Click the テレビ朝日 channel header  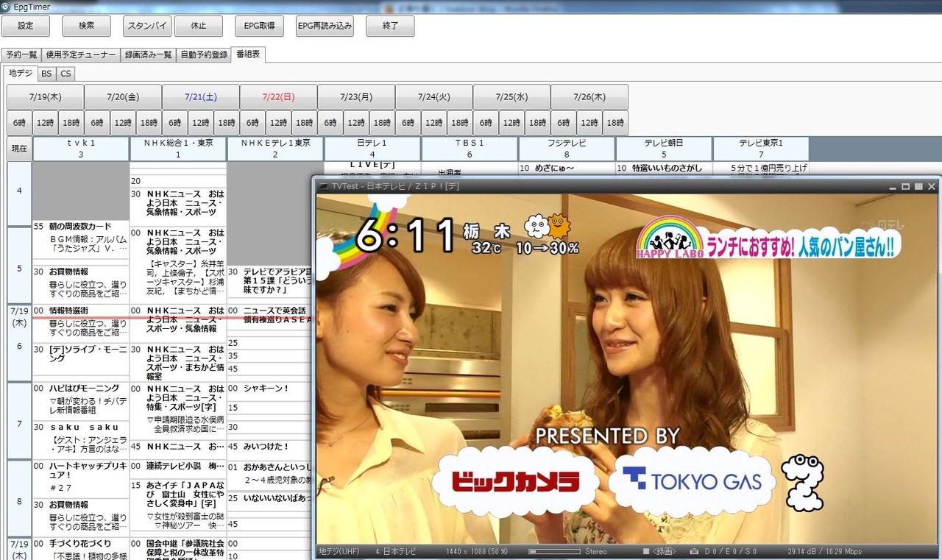pos(664,149)
